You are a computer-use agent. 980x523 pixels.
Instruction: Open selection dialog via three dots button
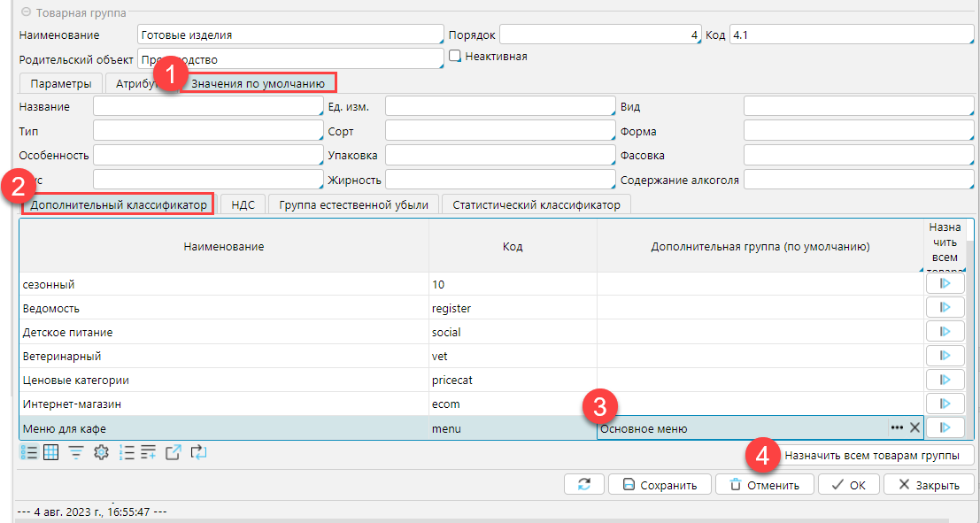(x=897, y=427)
